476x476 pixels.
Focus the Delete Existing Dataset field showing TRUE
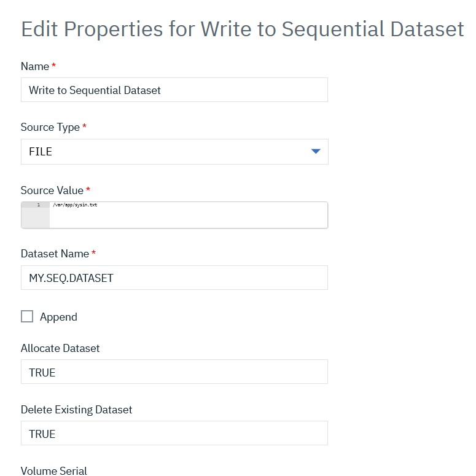(174, 434)
